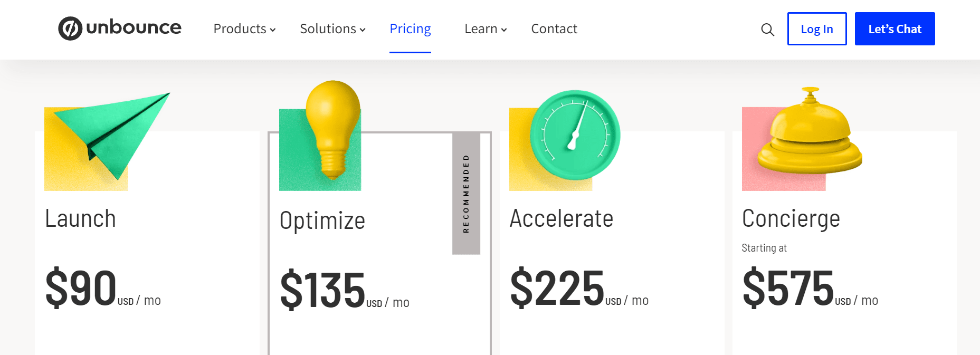Go to the Contact page
980x355 pixels.
pyautogui.click(x=554, y=29)
